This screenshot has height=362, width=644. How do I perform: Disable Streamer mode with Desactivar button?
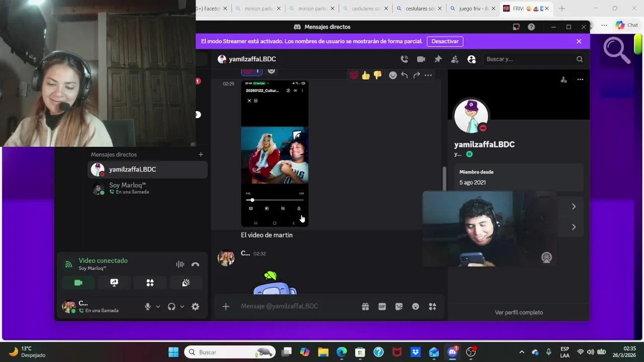tap(445, 41)
